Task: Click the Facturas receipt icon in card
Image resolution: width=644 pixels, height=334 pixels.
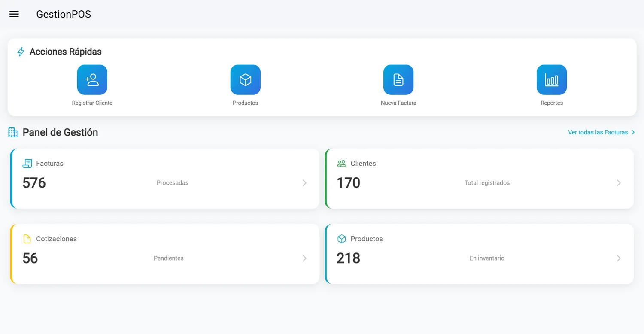Action: tap(27, 164)
